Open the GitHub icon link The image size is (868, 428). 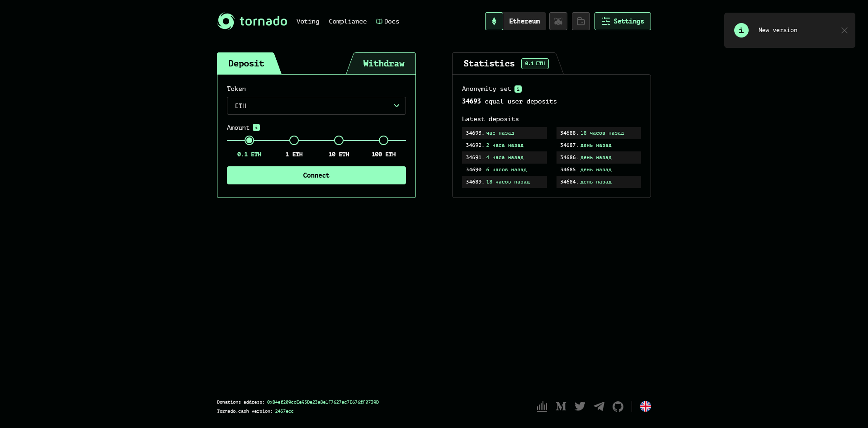[618, 406]
